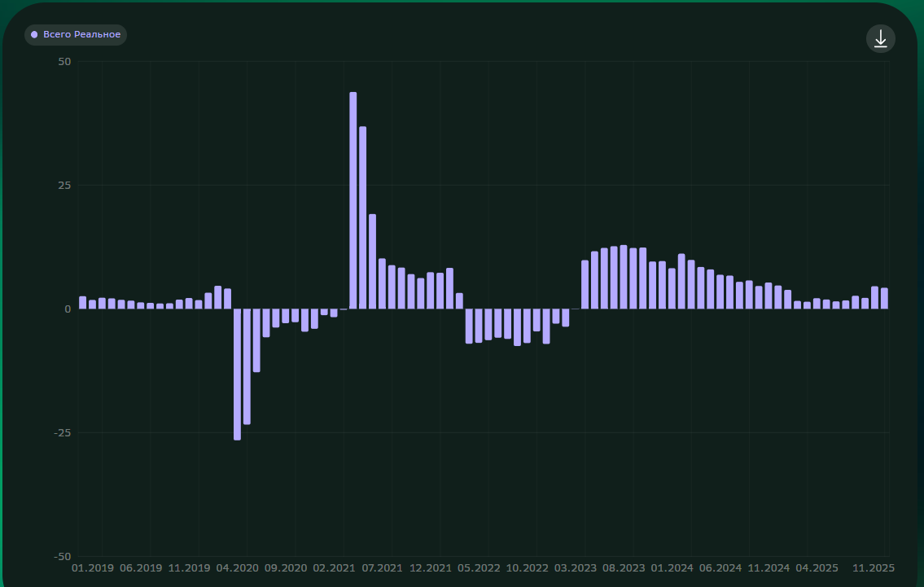Image resolution: width=924 pixels, height=587 pixels.
Task: Click the x-axis label 05.2022
Action: pos(479,568)
